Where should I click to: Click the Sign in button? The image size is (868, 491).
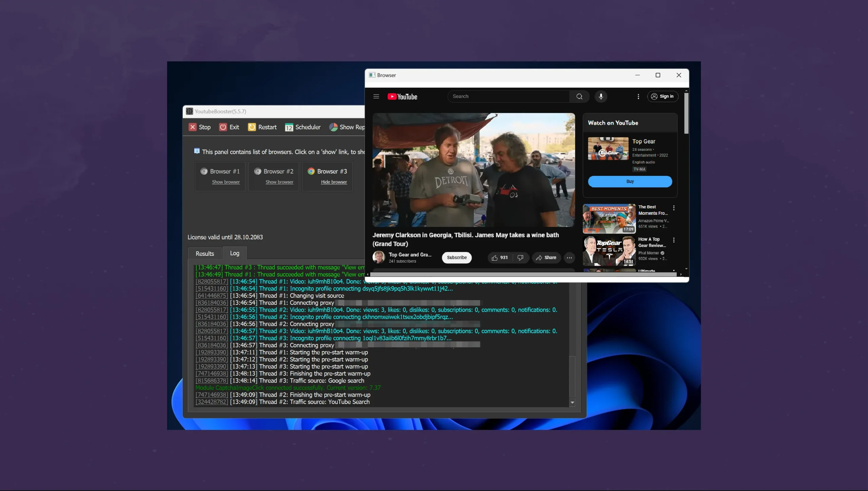click(663, 96)
